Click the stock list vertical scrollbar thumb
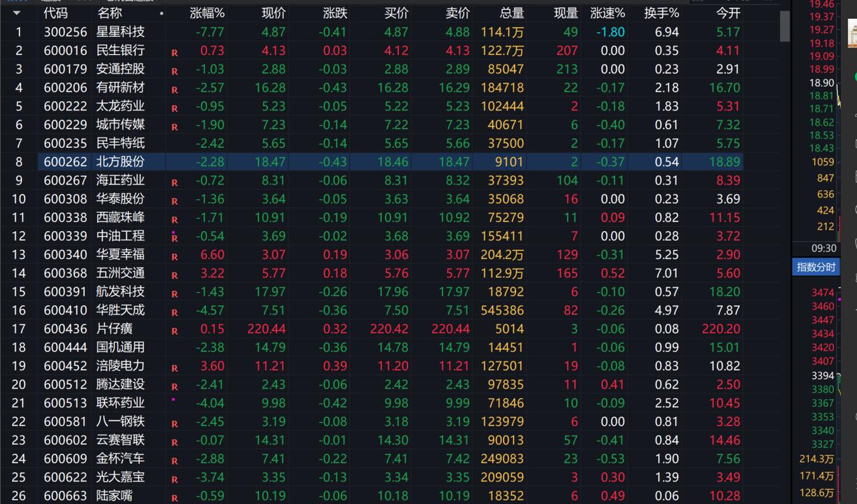Viewport: 857px width, 504px height. (x=785, y=27)
